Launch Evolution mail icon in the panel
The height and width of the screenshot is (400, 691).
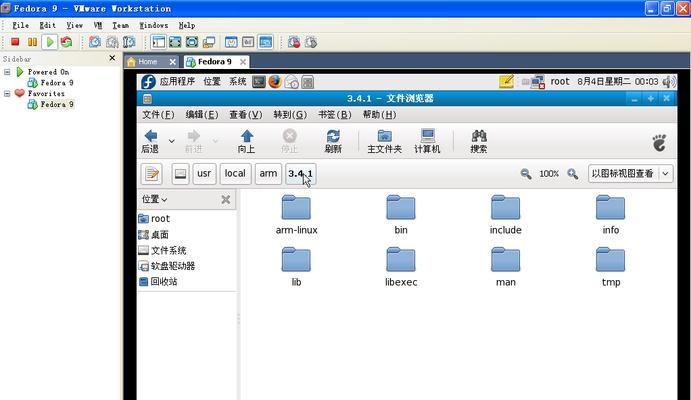click(291, 82)
